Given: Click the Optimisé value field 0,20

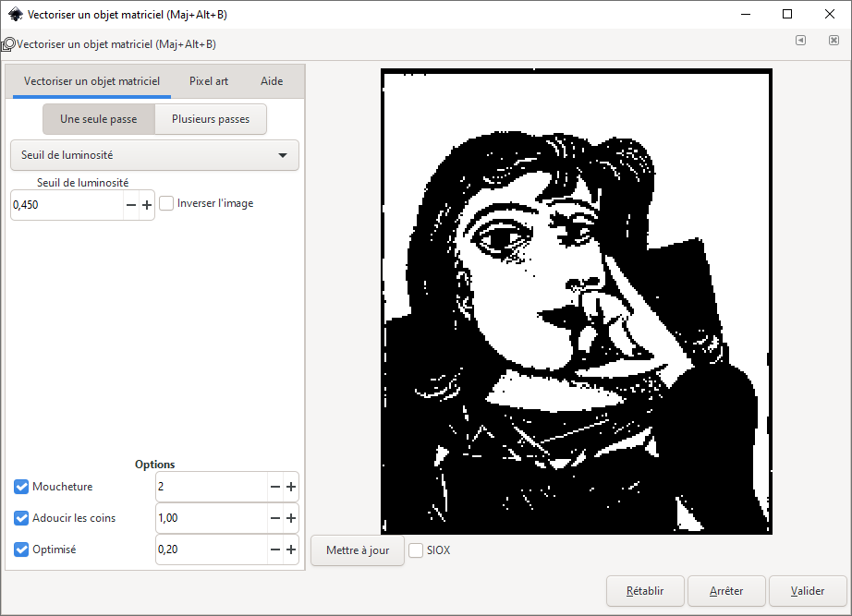Looking at the screenshot, I should coord(212,550).
